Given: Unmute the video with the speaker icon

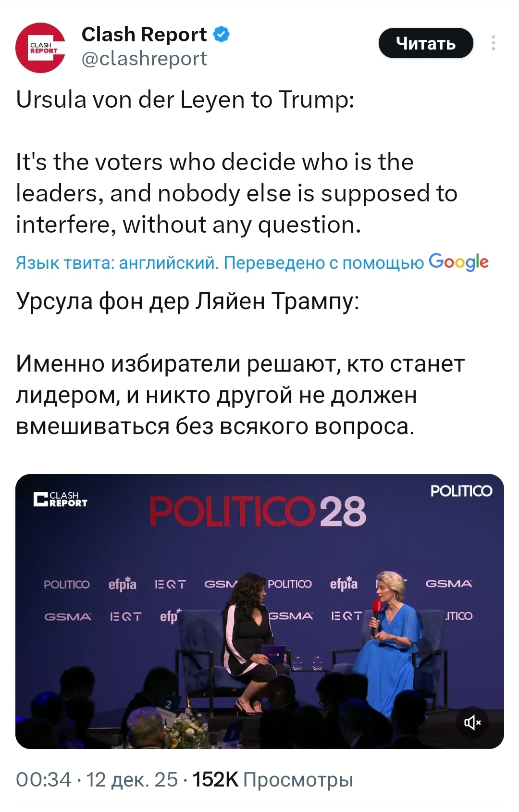Looking at the screenshot, I should point(472,722).
